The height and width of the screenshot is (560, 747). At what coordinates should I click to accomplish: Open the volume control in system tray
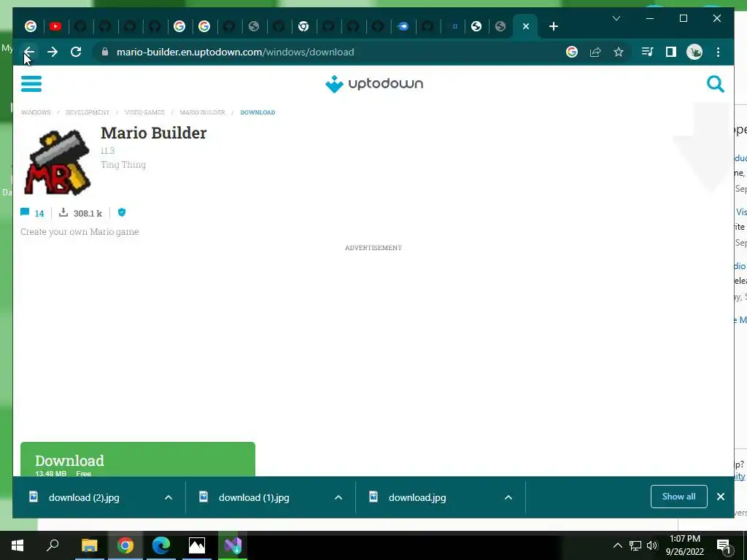[652, 545]
